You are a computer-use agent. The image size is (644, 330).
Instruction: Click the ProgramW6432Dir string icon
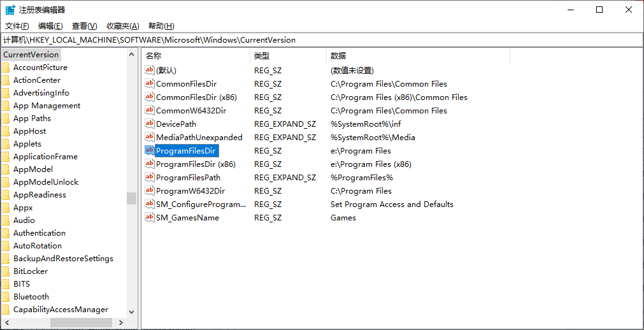tap(150, 190)
